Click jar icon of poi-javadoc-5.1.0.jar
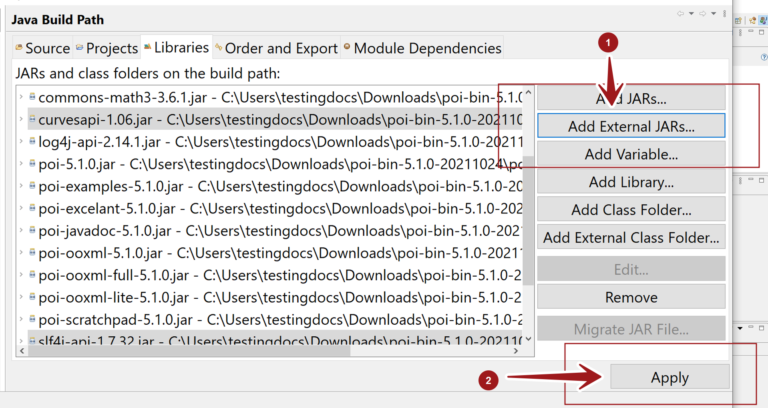The image size is (768, 408). [x=32, y=230]
